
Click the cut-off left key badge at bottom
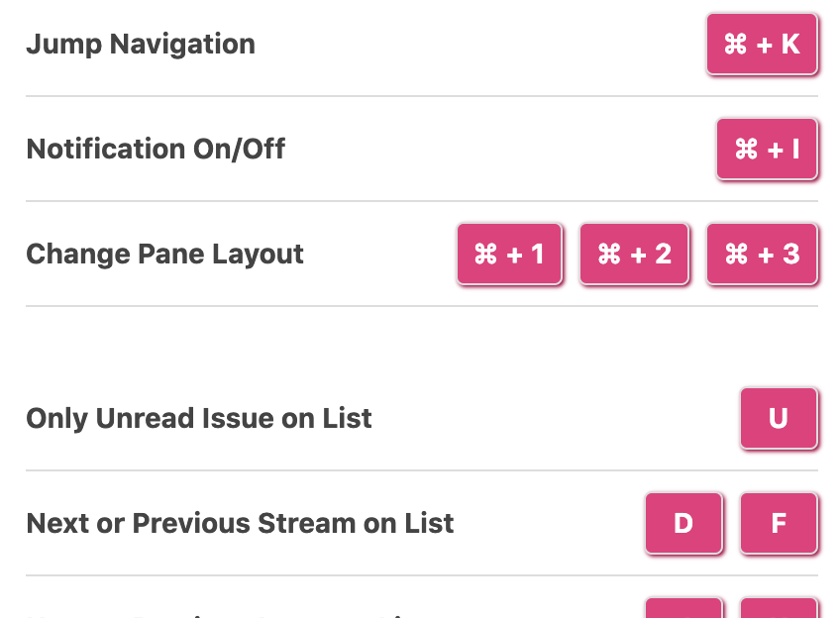click(683, 609)
